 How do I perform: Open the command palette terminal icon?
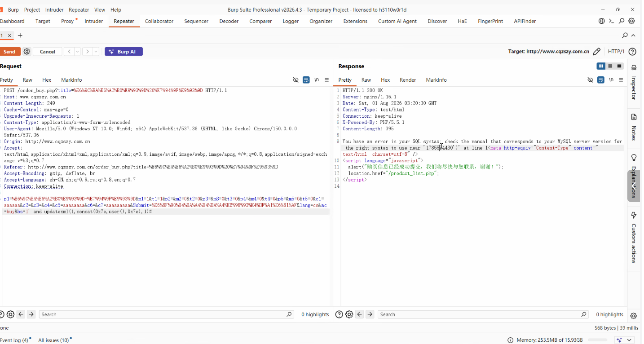click(x=611, y=21)
